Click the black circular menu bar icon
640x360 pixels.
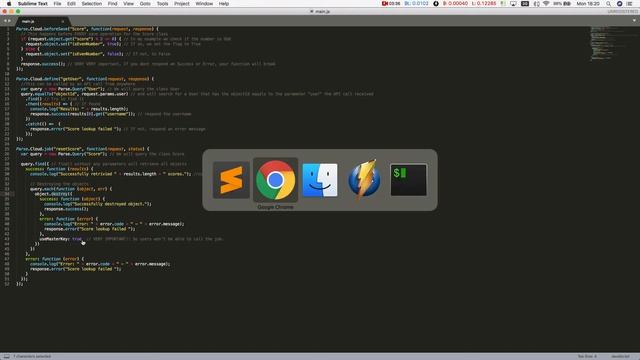click(x=436, y=4)
